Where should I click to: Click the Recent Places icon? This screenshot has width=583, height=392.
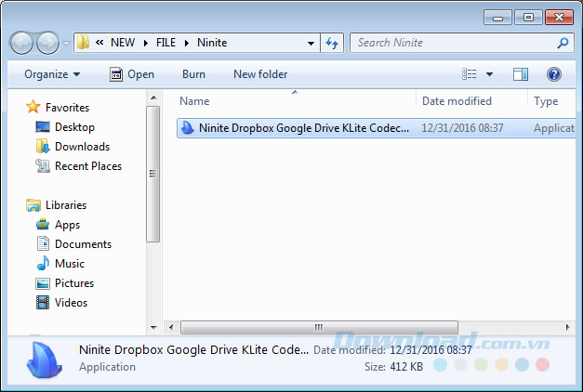point(43,165)
